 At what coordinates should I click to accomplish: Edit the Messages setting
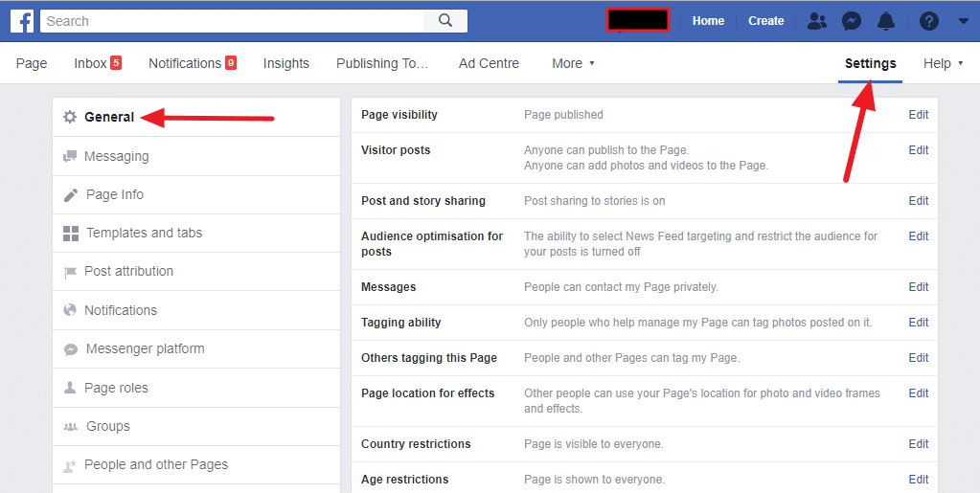point(918,287)
